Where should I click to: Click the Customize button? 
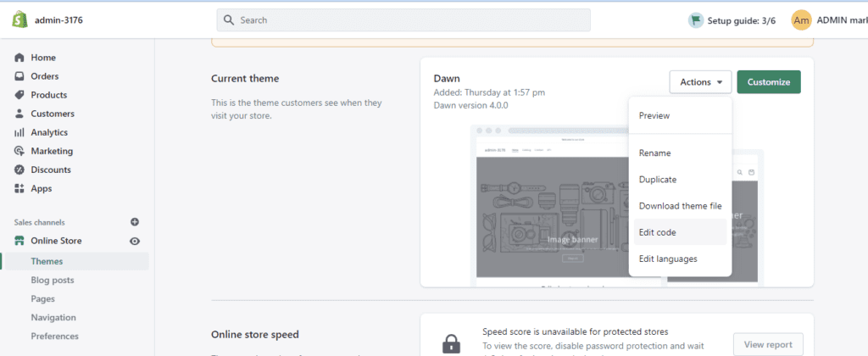[x=768, y=82]
